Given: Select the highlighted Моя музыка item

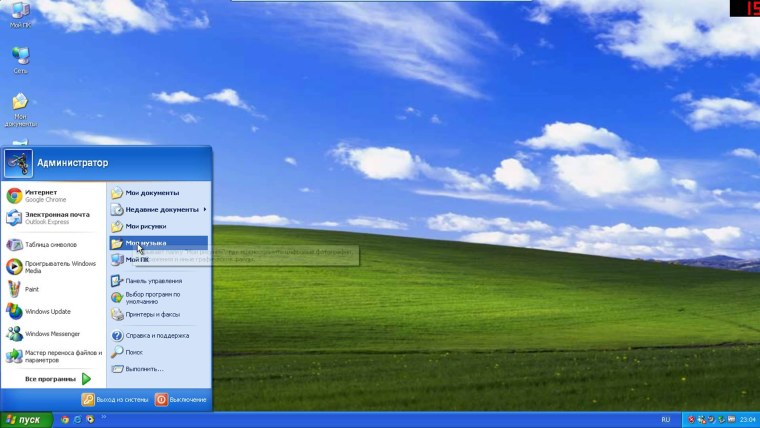Looking at the screenshot, I should tap(159, 243).
